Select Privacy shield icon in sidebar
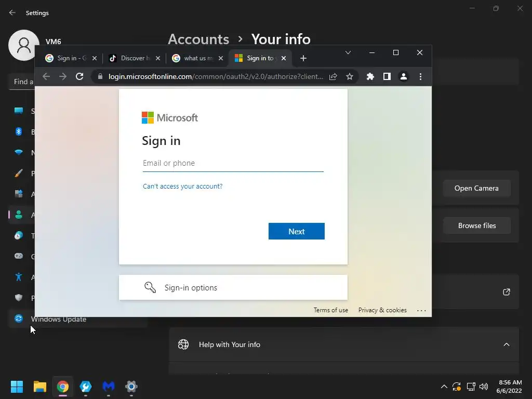Screen dimensions: 532x399 click(19, 298)
